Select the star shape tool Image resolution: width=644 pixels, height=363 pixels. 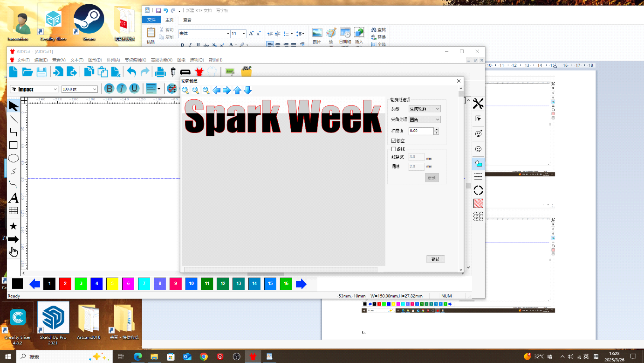click(x=14, y=226)
